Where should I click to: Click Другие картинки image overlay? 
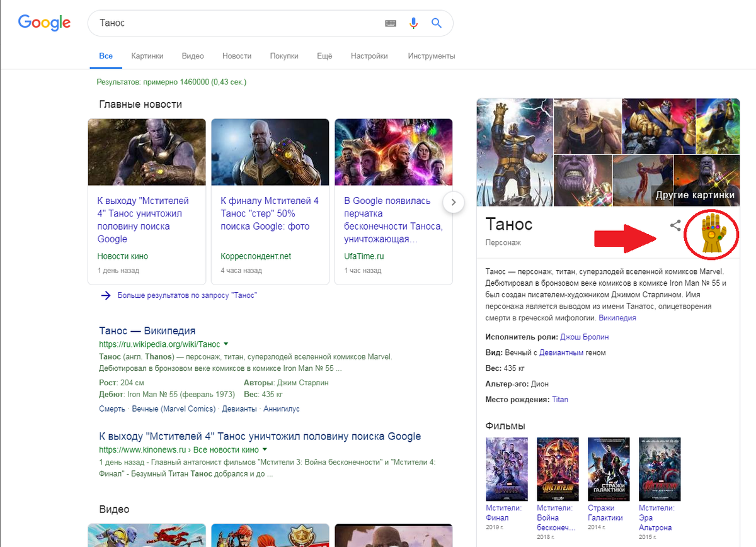click(x=695, y=195)
